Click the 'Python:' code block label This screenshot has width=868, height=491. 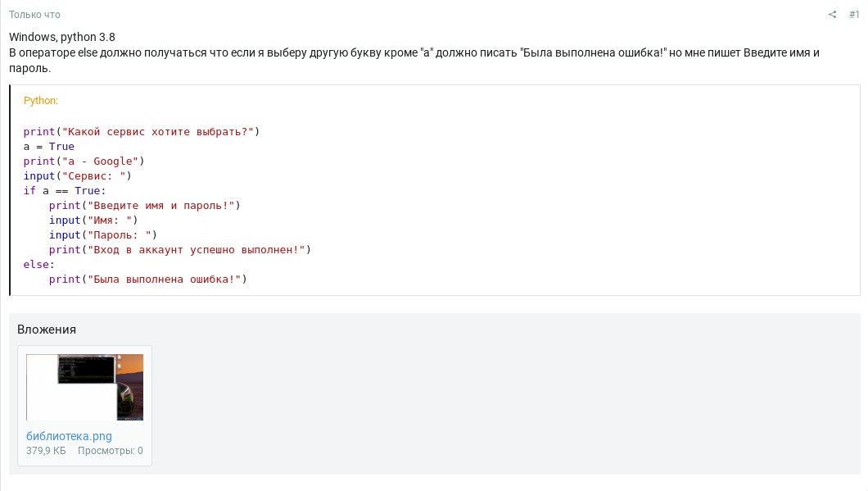point(40,100)
